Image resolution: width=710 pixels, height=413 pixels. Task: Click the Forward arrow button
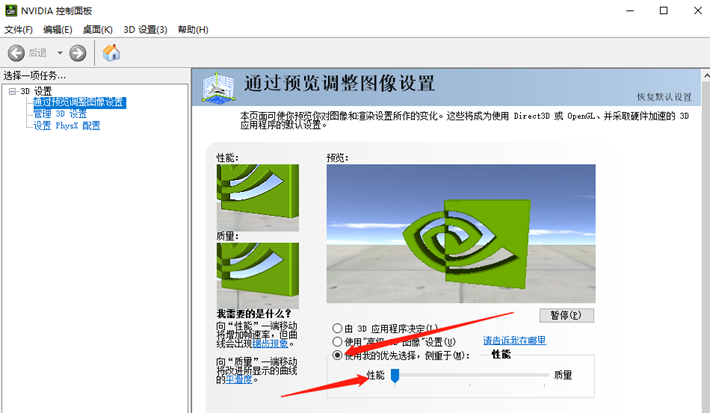(x=77, y=53)
